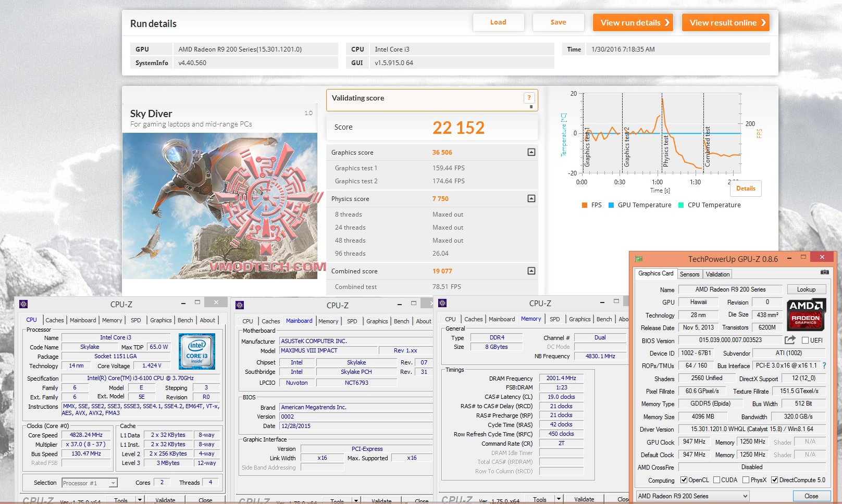Click the Combined test value 78.51 FPS
The height and width of the screenshot is (504, 842).
point(447,286)
